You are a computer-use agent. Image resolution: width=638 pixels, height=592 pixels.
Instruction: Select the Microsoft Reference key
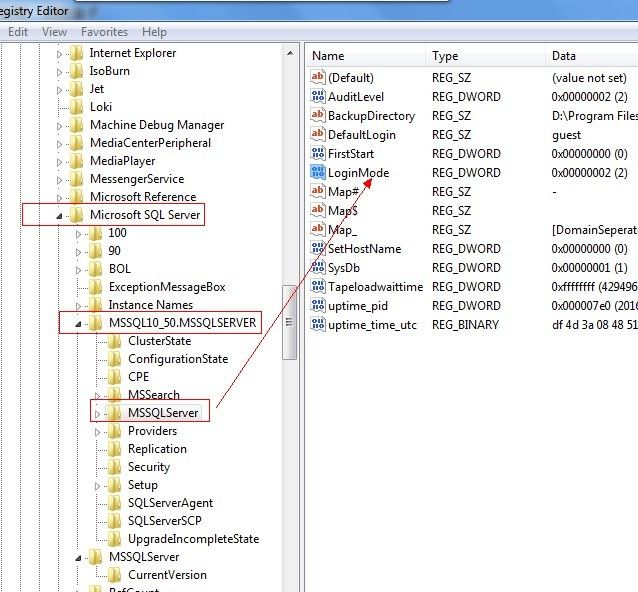coord(143,197)
